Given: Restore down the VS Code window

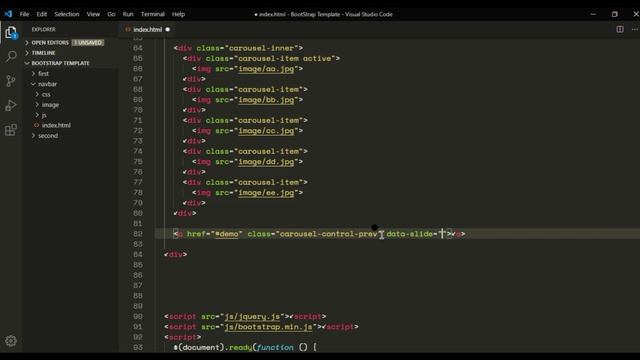Looking at the screenshot, I should click(x=615, y=14).
